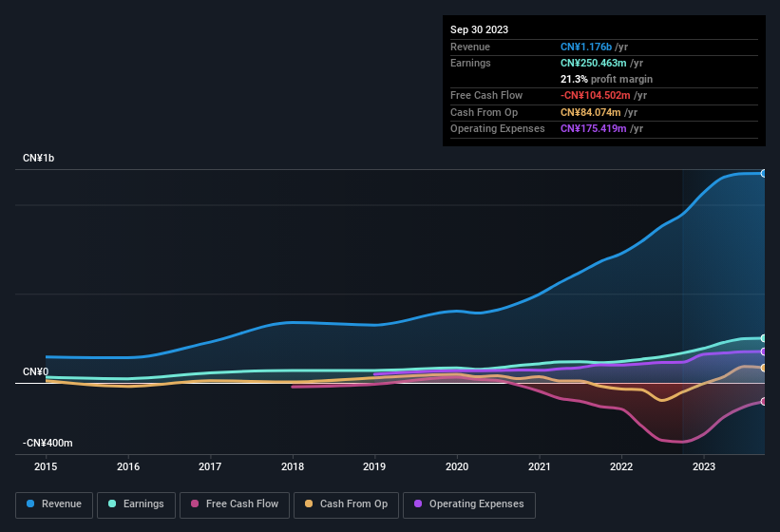Click the purple Operating Expenses legend dot
The height and width of the screenshot is (532, 780).
click(x=419, y=504)
